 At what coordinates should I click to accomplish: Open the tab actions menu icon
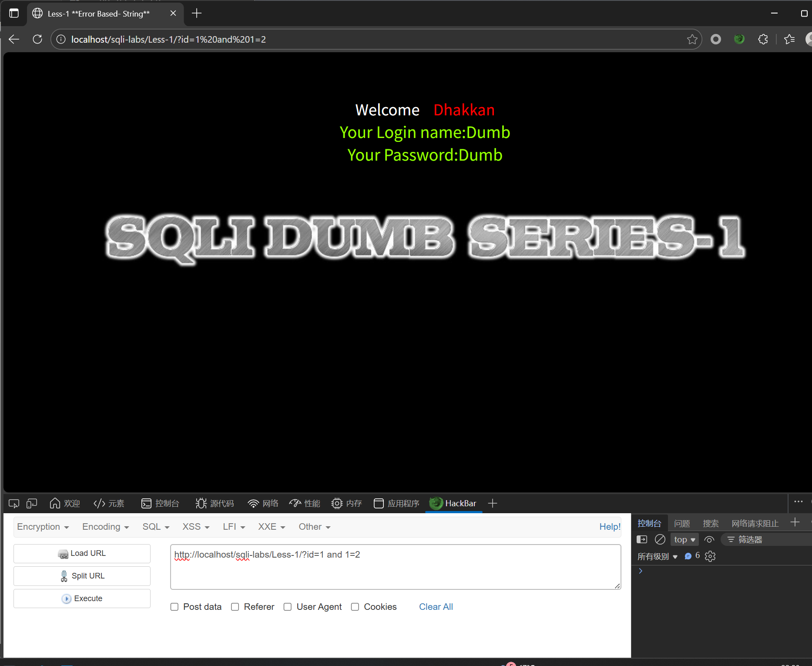(x=14, y=13)
